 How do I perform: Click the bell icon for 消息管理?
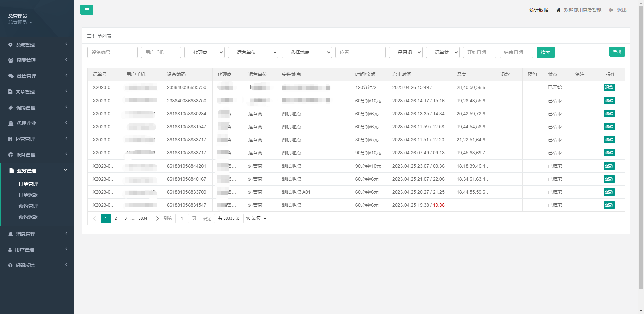[11, 234]
